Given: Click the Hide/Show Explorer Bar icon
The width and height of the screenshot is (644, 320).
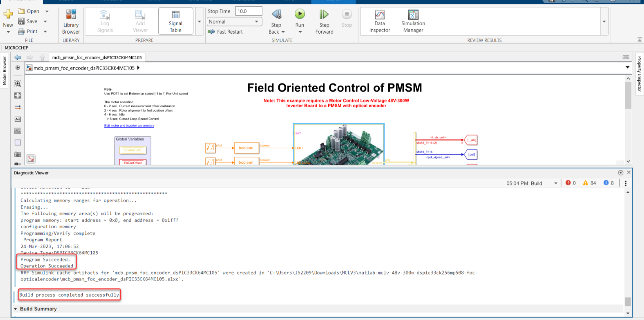Looking at the screenshot, I should click(18, 68).
